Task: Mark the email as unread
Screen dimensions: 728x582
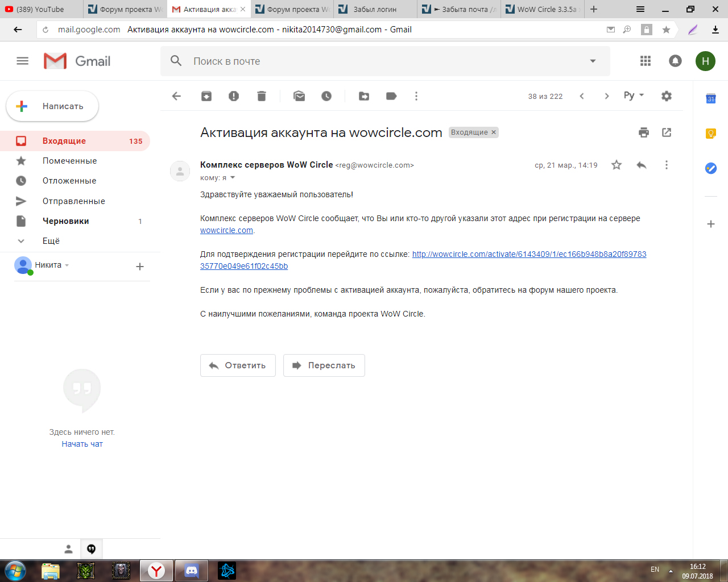Action: click(x=299, y=96)
